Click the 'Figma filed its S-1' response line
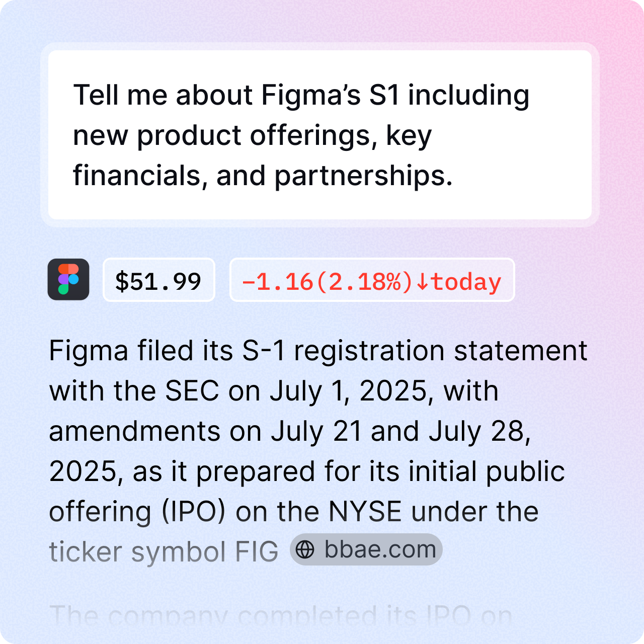 (318, 351)
